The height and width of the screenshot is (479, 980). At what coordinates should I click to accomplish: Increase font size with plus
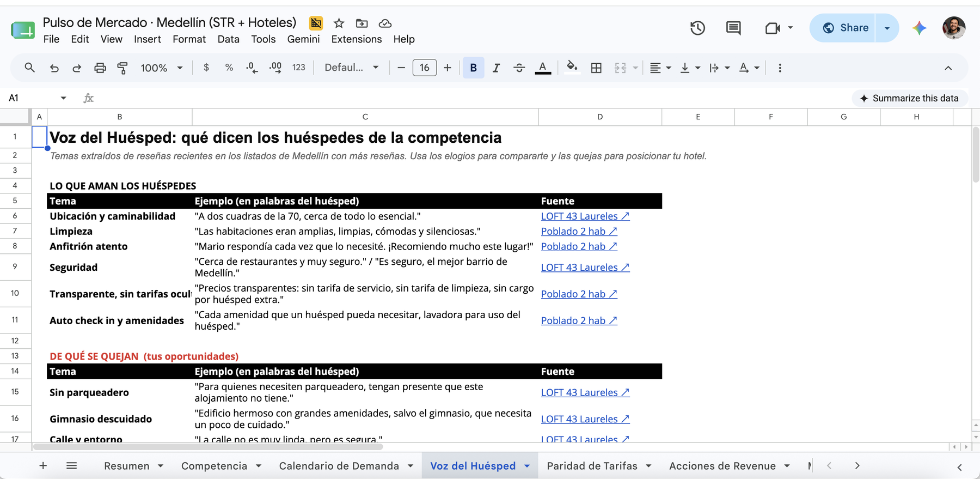tap(448, 68)
